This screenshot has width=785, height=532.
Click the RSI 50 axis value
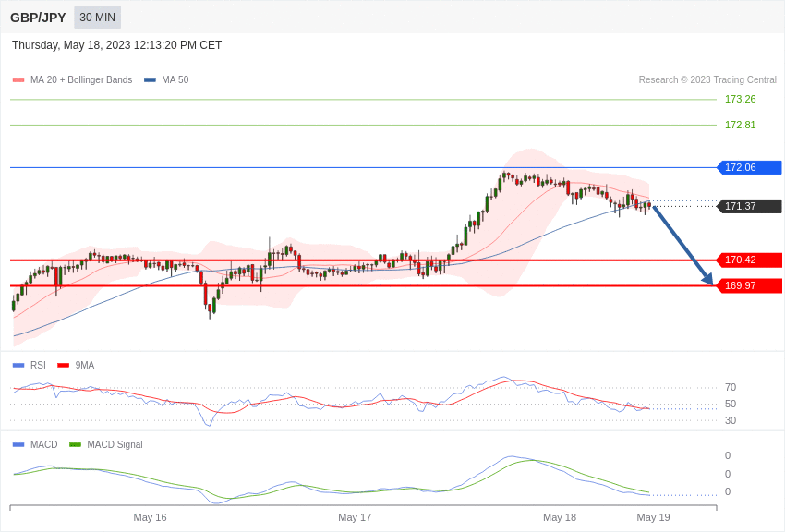[731, 404]
